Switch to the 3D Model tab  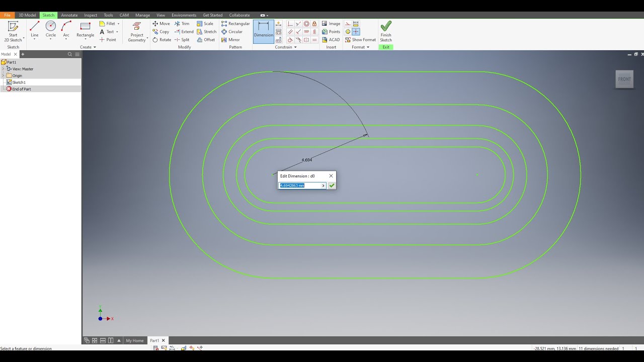pyautogui.click(x=27, y=15)
